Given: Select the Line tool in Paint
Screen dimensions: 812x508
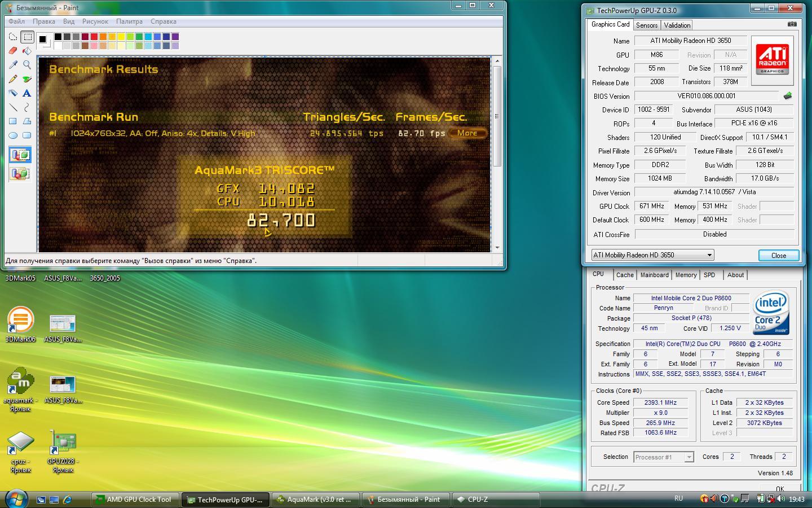Looking at the screenshot, I should click(13, 107).
